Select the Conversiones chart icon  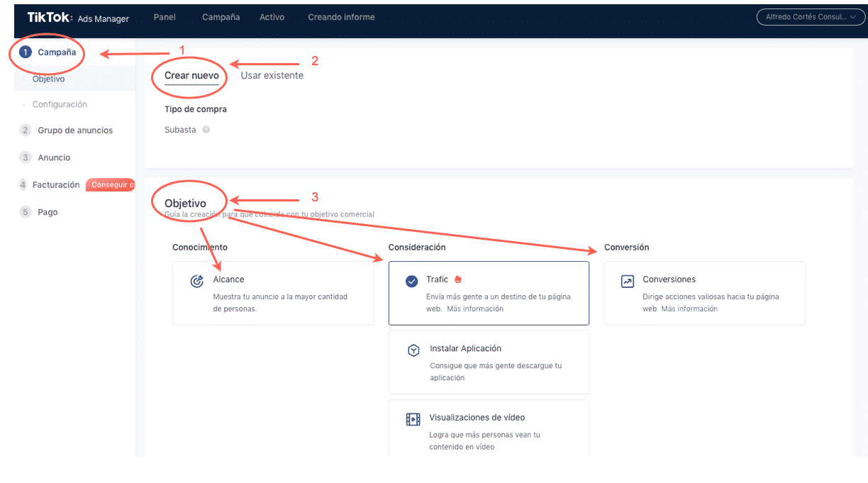[x=628, y=281]
